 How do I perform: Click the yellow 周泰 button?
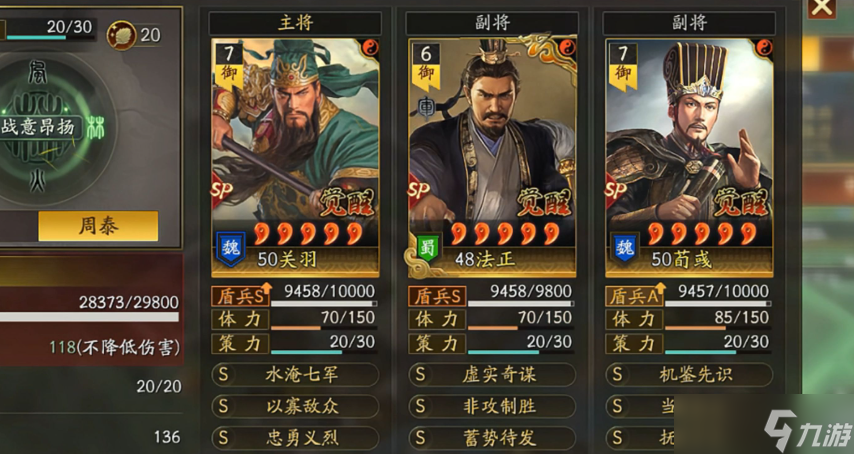click(x=98, y=226)
